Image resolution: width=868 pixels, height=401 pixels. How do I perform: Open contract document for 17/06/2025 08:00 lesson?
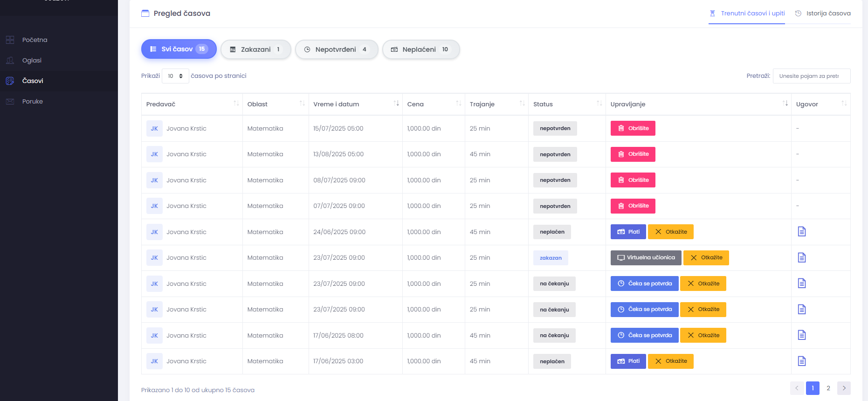pyautogui.click(x=802, y=335)
